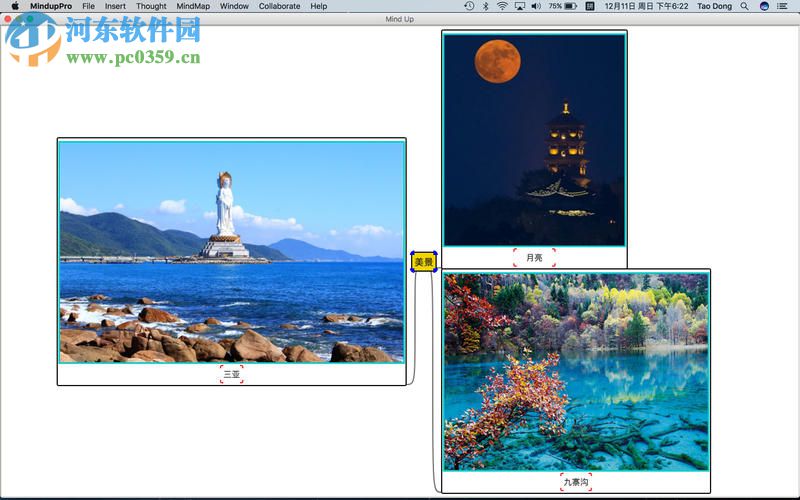Open the Help menu
Screen dimensions: 800x500
pyautogui.click(x=319, y=6)
